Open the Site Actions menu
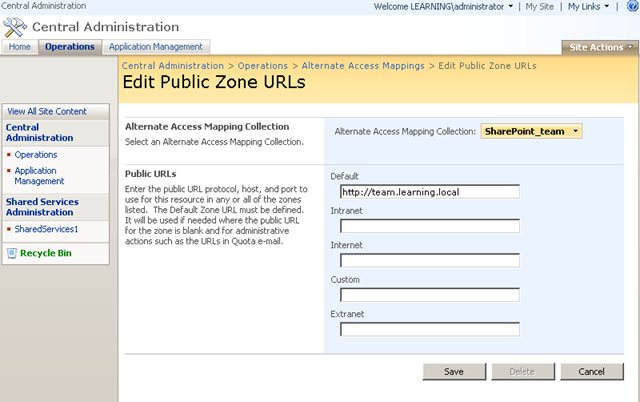Image resolution: width=640 pixels, height=402 pixels. [599, 47]
